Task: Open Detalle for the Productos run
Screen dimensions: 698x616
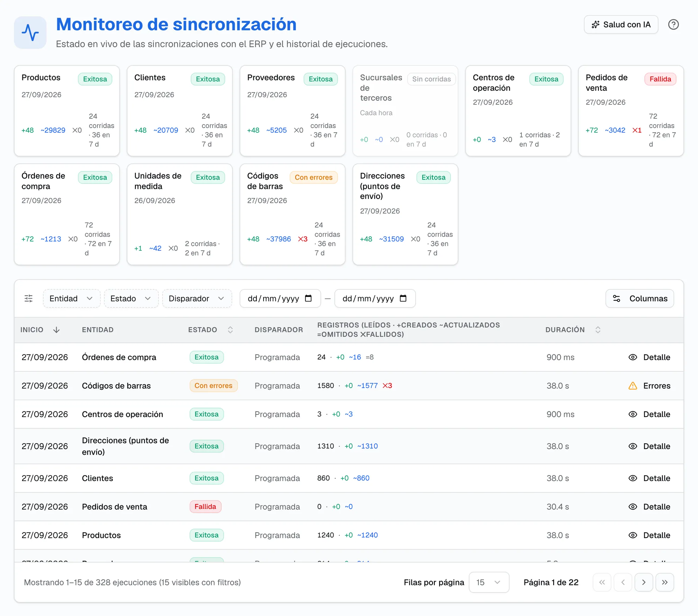Action: click(649, 535)
